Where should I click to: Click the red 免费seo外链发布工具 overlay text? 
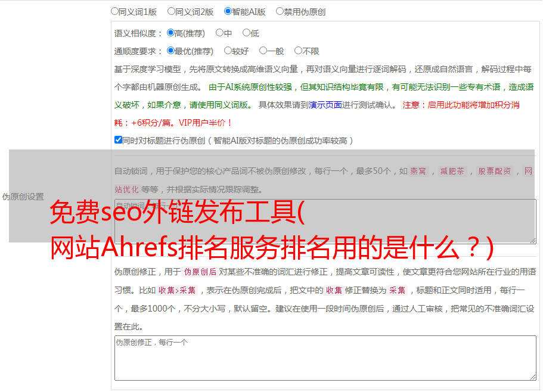click(x=177, y=212)
